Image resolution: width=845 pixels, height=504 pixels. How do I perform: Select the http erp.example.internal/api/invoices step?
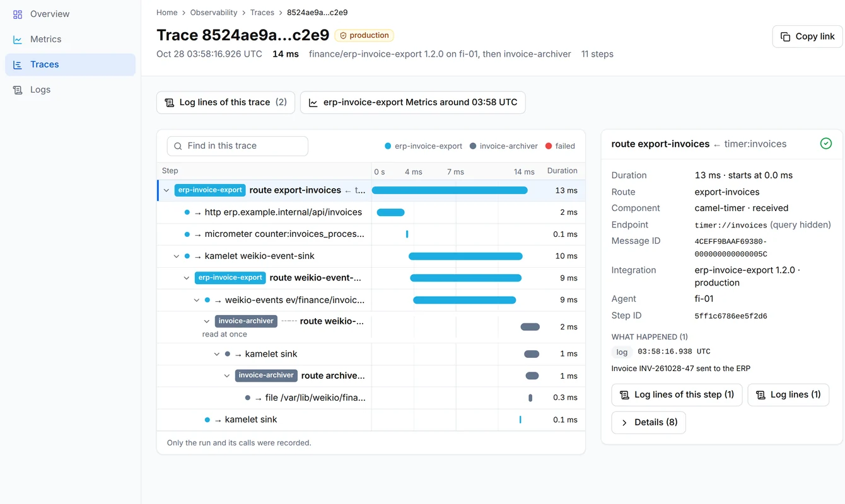[x=371, y=212]
